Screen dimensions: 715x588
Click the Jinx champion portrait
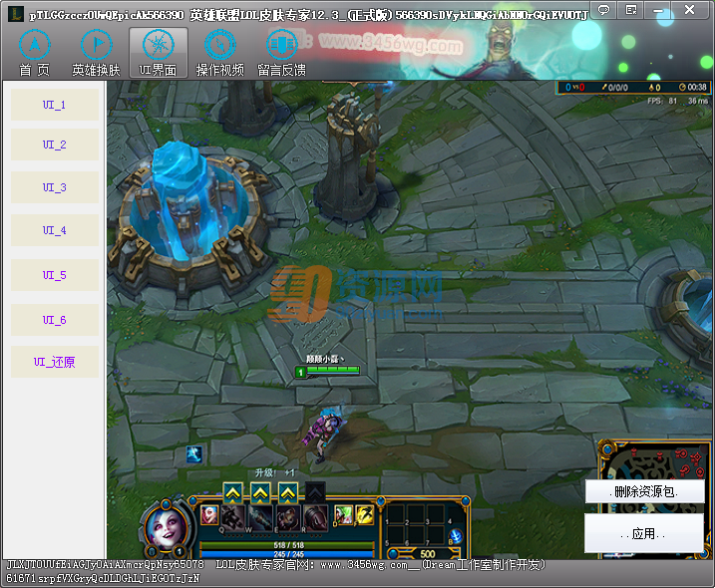[x=166, y=529]
